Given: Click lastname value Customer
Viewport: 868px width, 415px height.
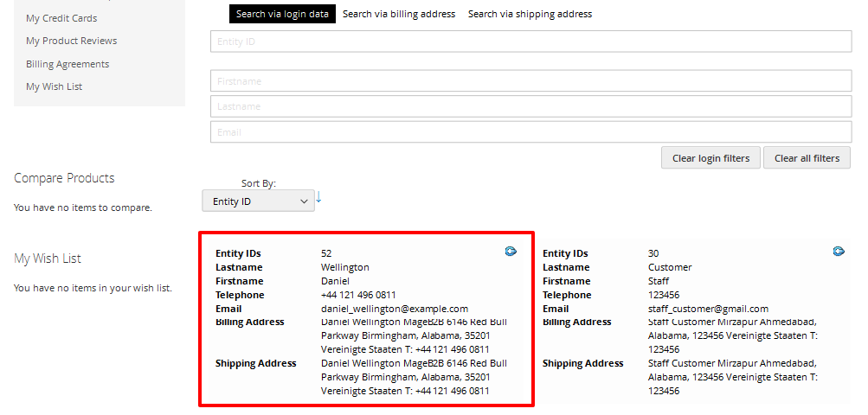Looking at the screenshot, I should tap(670, 267).
